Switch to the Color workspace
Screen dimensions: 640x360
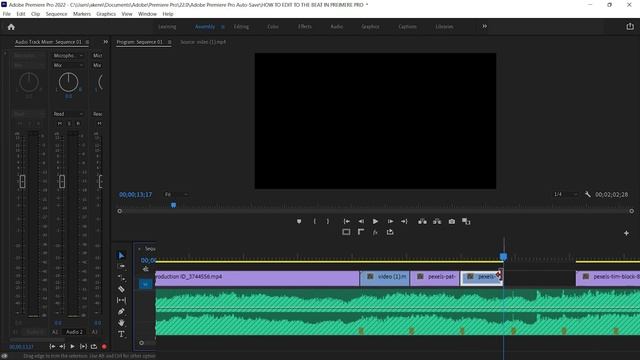click(x=273, y=27)
